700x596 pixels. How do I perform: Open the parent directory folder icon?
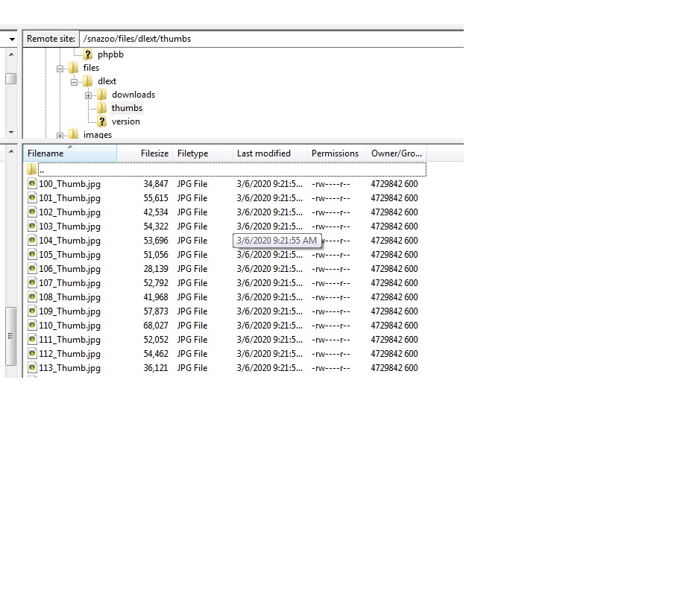point(32,170)
